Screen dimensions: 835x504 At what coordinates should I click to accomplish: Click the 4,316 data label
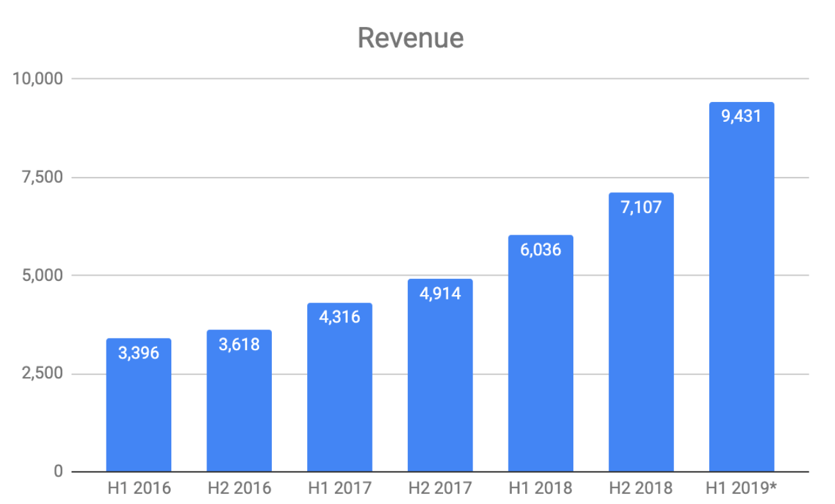coord(340,317)
